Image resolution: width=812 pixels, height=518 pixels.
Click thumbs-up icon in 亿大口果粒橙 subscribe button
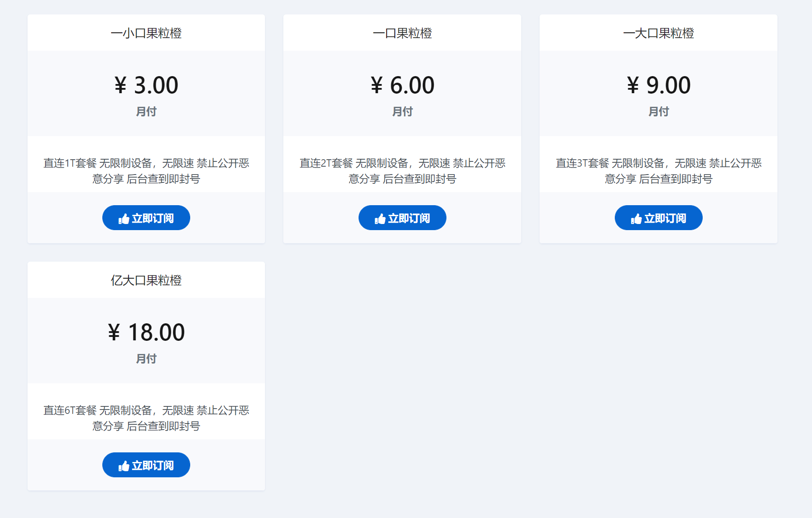click(x=124, y=466)
